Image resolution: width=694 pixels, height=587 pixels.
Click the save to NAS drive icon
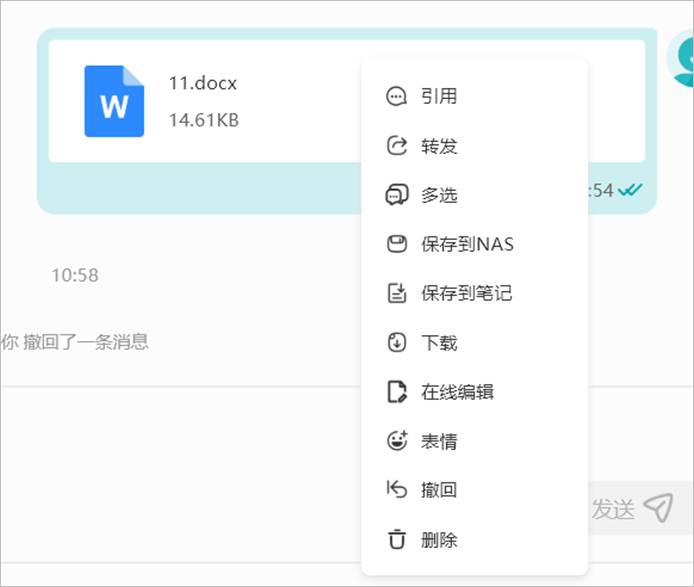[x=397, y=244]
